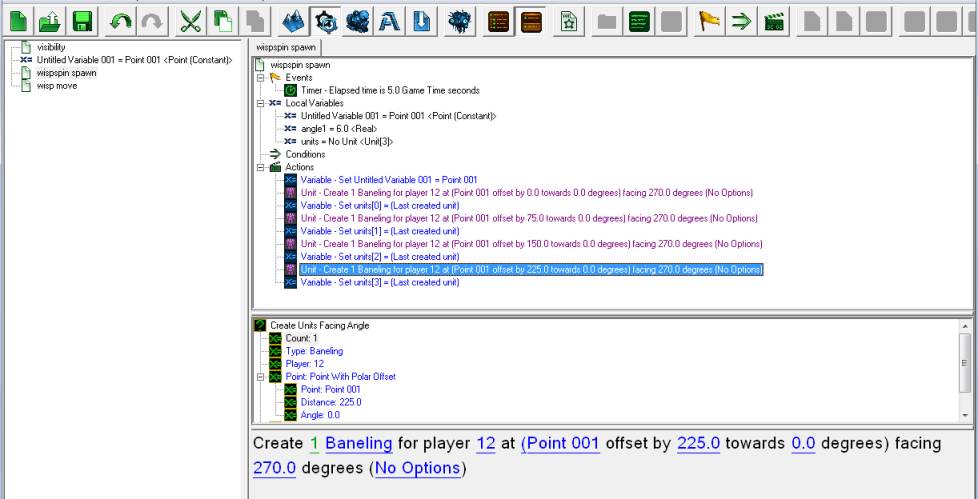Click the New Action clapperboard icon

773,20
